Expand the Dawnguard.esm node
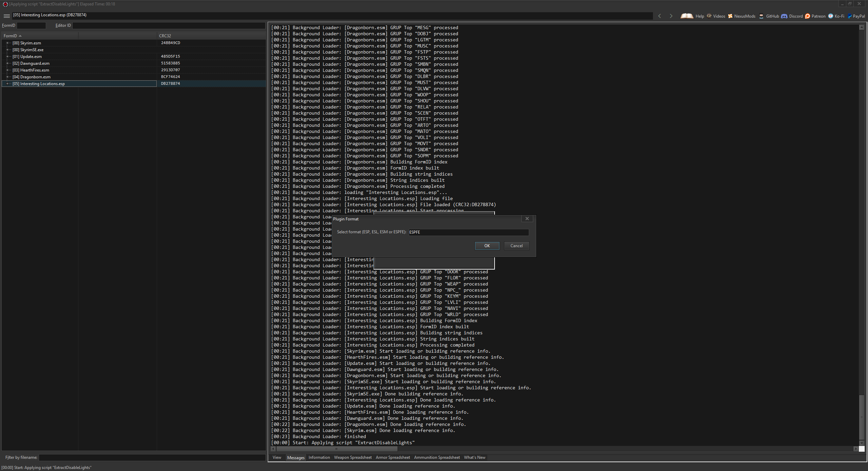868x471 pixels. pos(8,63)
